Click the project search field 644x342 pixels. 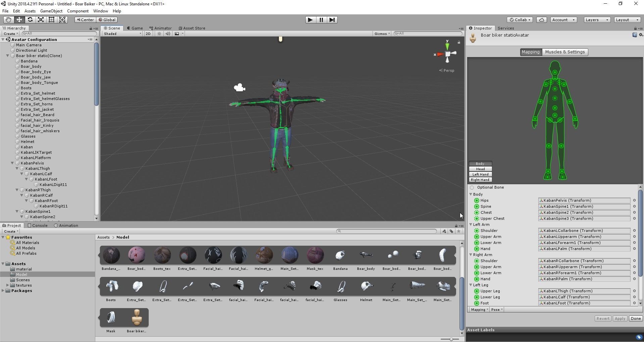click(387, 231)
